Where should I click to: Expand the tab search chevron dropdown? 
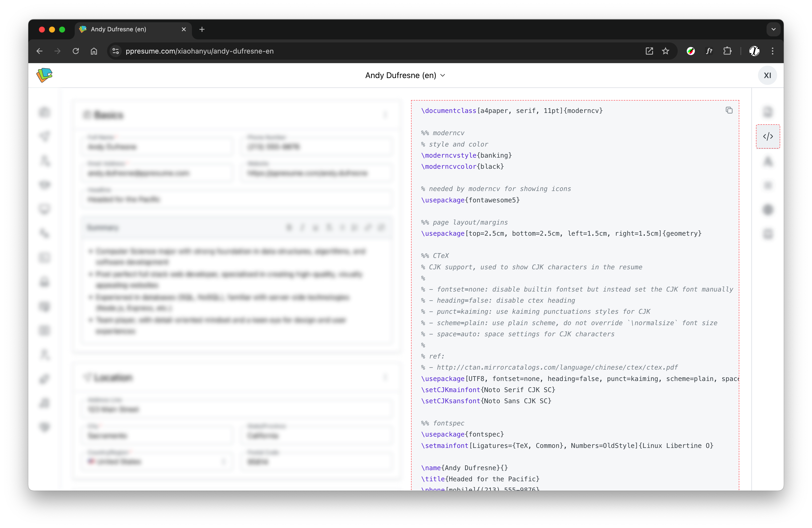773,29
